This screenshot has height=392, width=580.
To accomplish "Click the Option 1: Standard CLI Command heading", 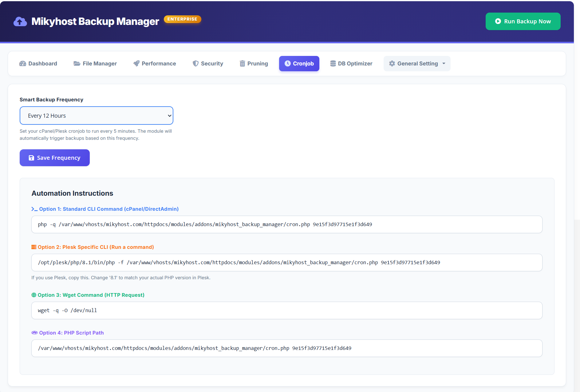I will pyautogui.click(x=109, y=209).
